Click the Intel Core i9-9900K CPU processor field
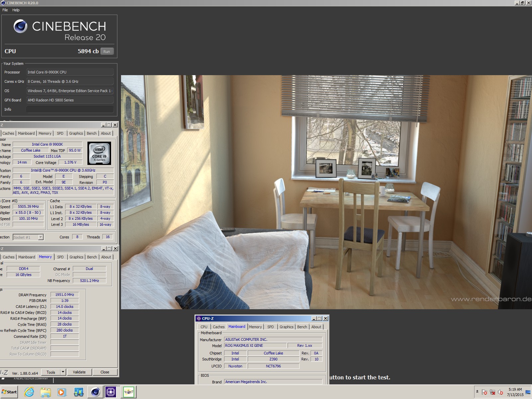532x399 pixels. click(70, 72)
